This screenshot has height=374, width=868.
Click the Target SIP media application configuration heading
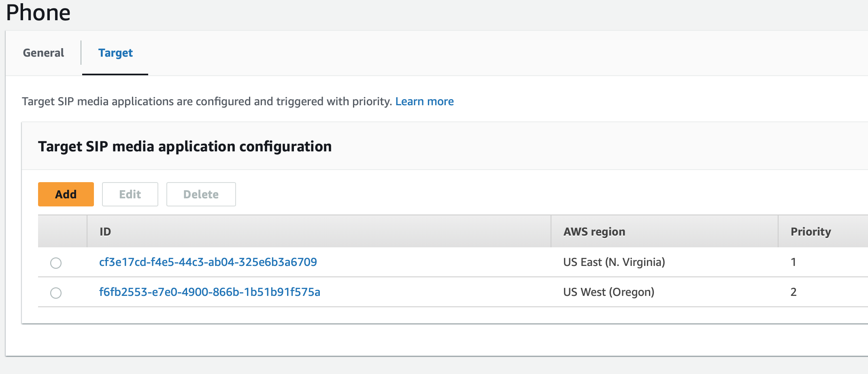click(185, 147)
